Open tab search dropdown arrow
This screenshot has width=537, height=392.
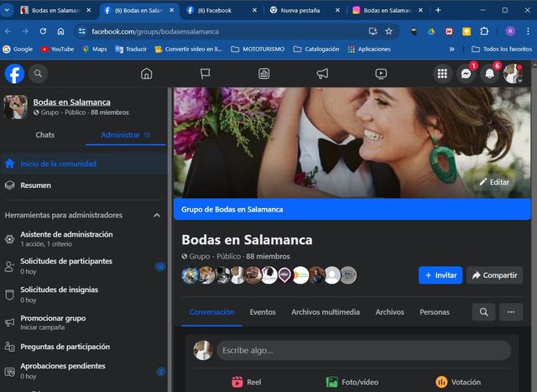7,10
